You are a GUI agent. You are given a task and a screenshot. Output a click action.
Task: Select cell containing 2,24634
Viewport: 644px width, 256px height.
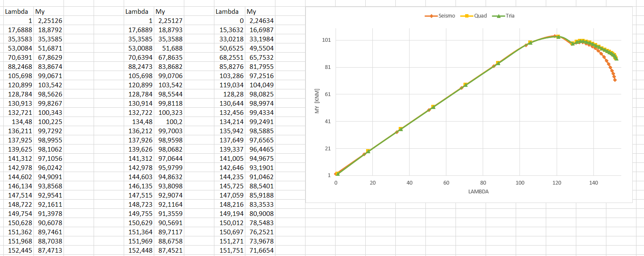coord(260,21)
